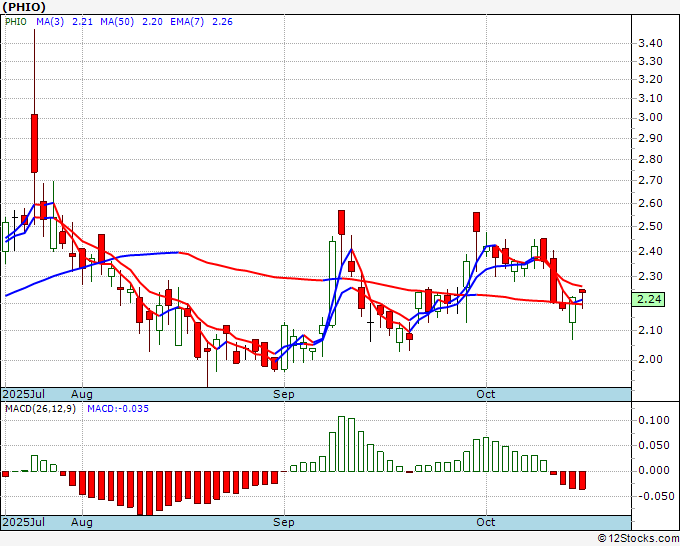680x546 pixels.
Task: Click the Sep marker on price timeline
Action: 284,394
